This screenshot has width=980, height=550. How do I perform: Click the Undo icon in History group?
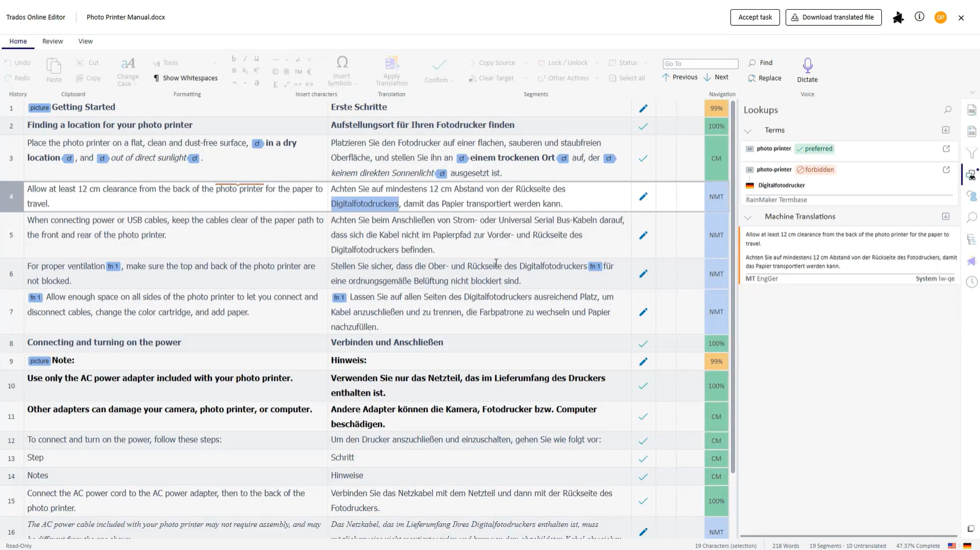click(x=8, y=63)
